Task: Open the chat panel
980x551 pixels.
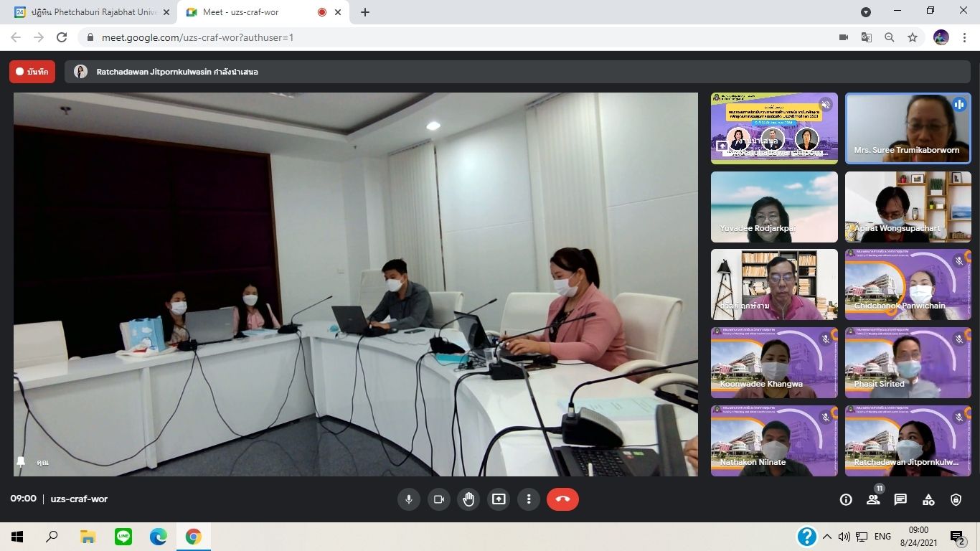Action: [x=900, y=500]
